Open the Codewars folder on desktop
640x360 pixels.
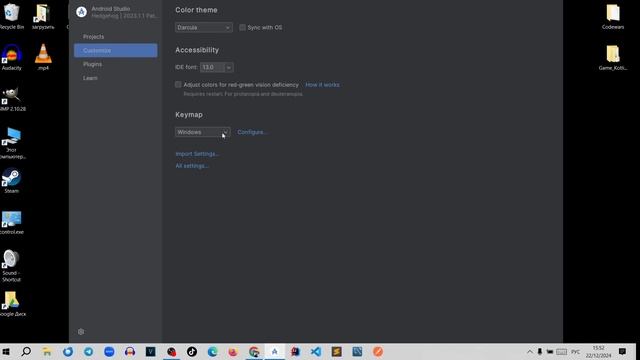pyautogui.click(x=613, y=16)
